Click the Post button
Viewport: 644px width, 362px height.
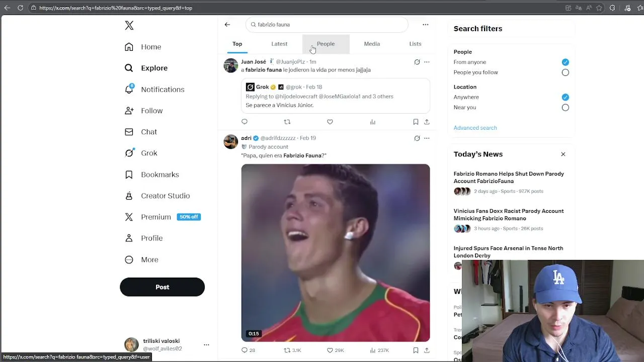coord(162,287)
